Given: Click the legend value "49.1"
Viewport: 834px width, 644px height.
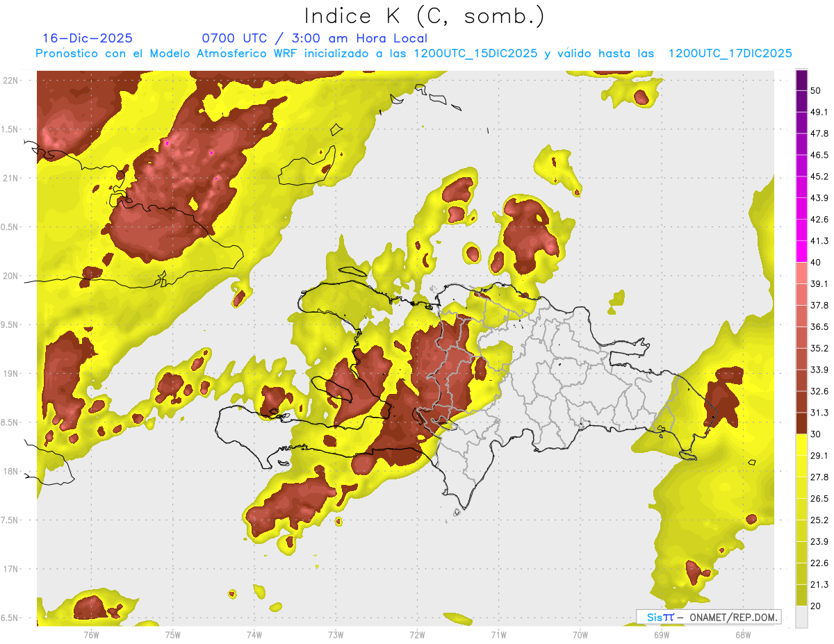Looking at the screenshot, I should click(819, 112).
